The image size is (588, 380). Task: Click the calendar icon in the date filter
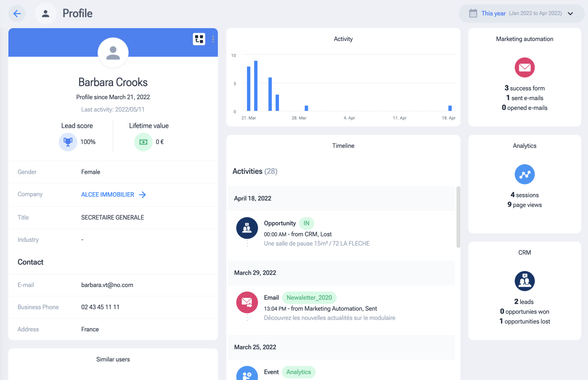coord(473,13)
